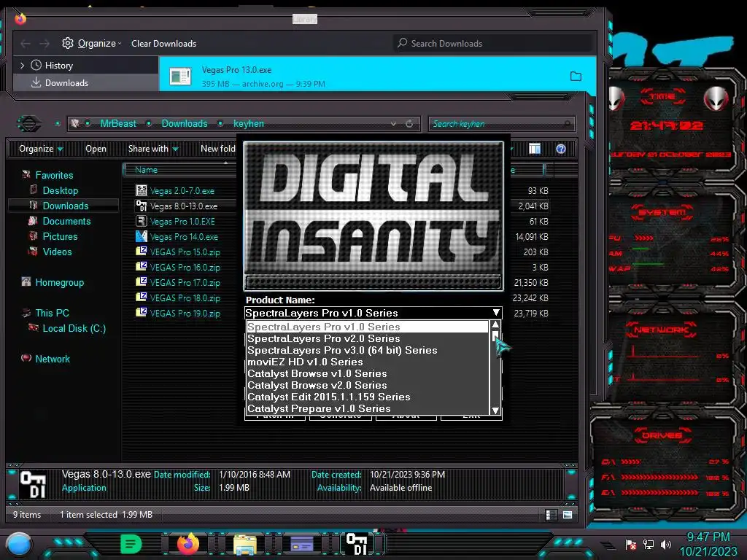747x560 pixels.
Task: Select Vegas Pro 13.0.exe download entry
Action: point(377,76)
